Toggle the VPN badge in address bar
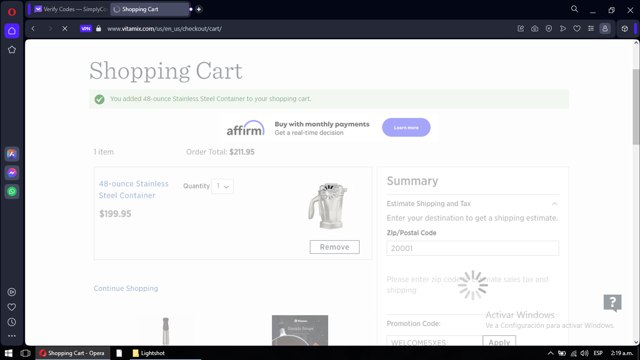Image resolution: width=640 pixels, height=360 pixels. 86,29
